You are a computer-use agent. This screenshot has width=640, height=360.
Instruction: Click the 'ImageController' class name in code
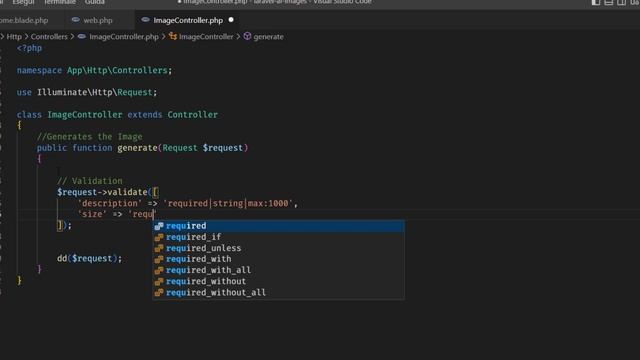(x=84, y=115)
